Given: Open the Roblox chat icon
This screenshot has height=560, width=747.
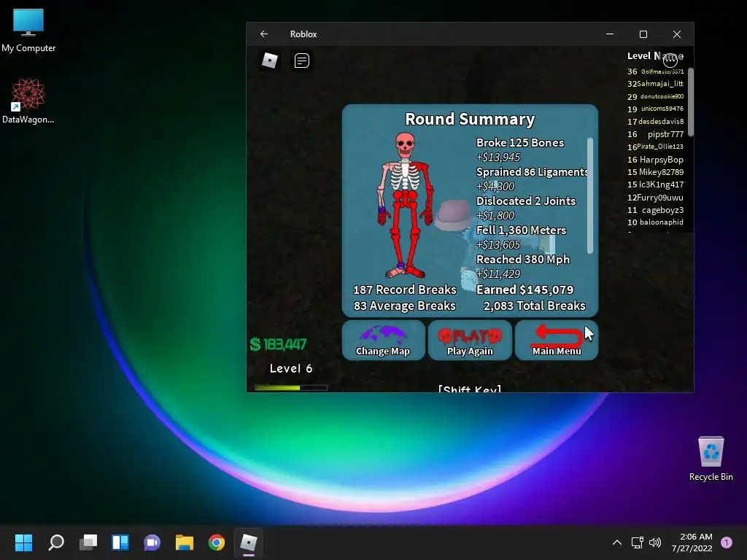Looking at the screenshot, I should [301, 61].
